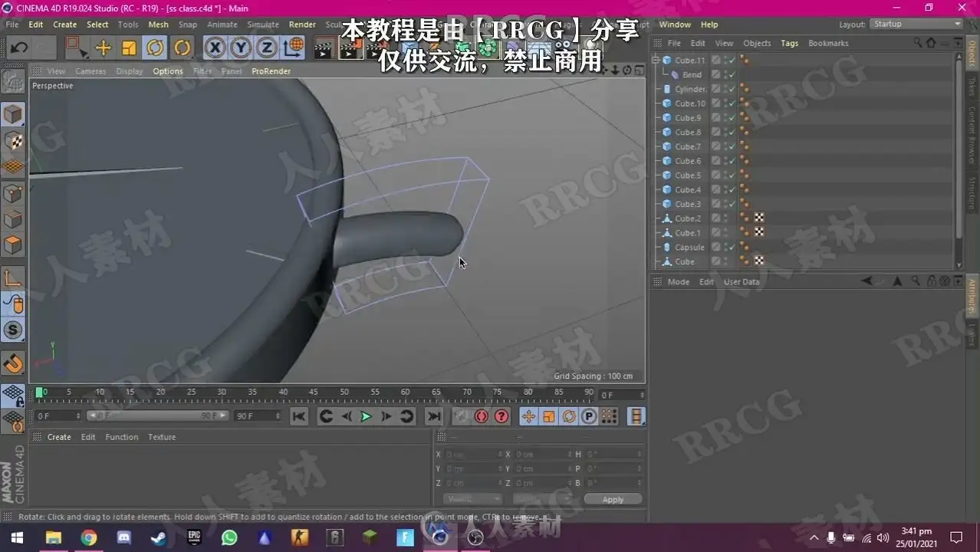Image resolution: width=980 pixels, height=552 pixels.
Task: Activate the Move tool in top toolbar
Action: point(103,48)
